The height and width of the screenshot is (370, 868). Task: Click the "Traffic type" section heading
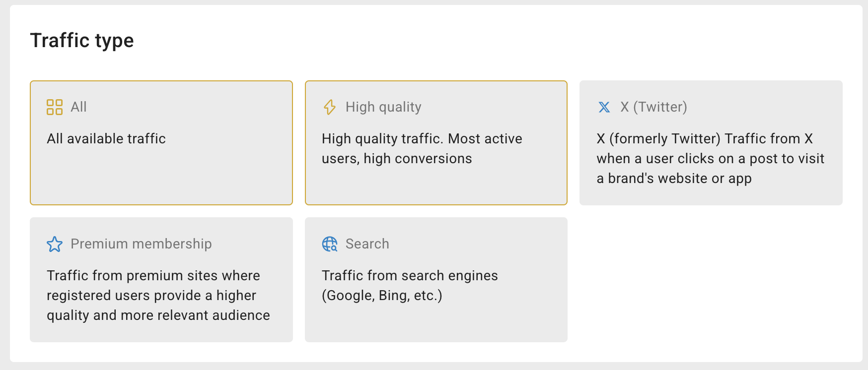click(x=82, y=41)
